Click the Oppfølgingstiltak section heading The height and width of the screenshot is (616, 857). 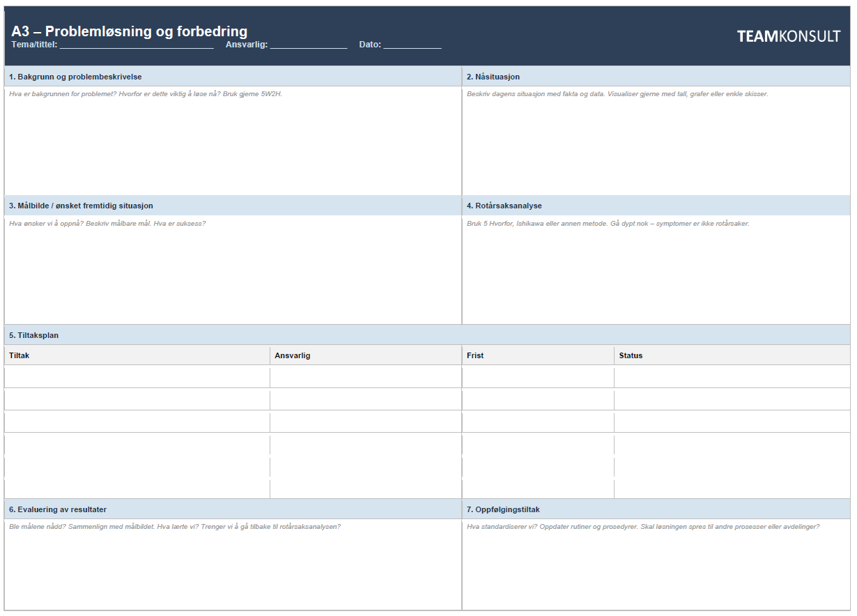click(503, 509)
